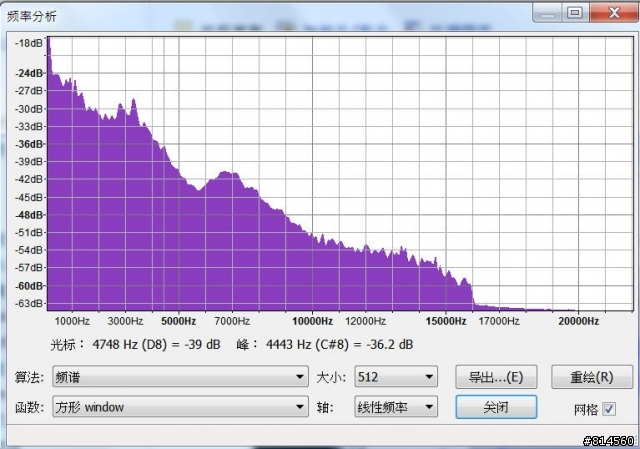
Task: Click the window's maximize icon
Action: pos(575,13)
